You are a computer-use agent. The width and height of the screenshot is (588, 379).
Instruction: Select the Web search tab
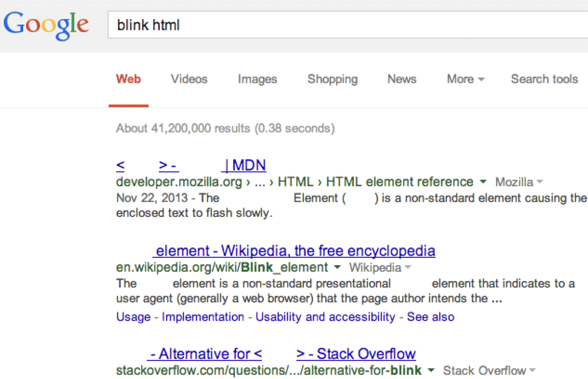tap(128, 79)
